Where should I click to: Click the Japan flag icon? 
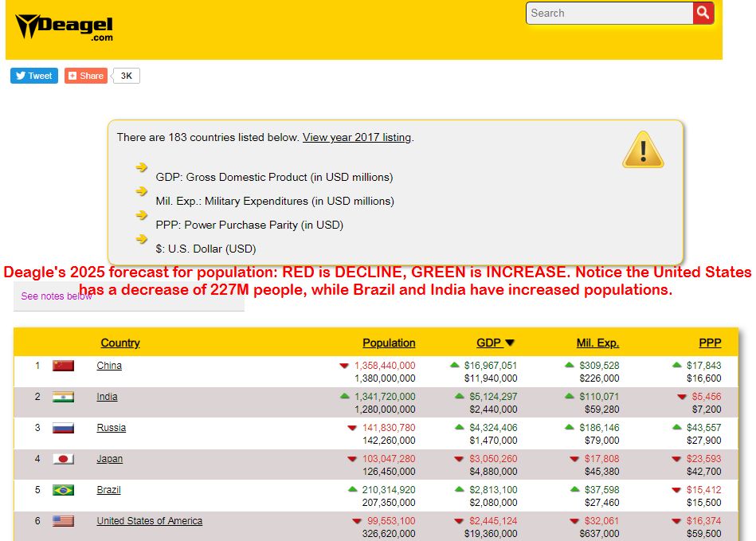(63, 459)
